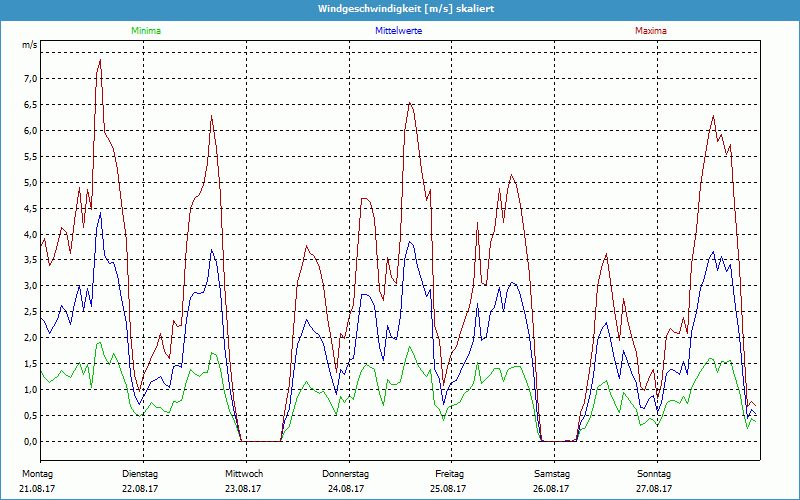
Task: Click the 2,0 y-axis value
Action: 31,338
